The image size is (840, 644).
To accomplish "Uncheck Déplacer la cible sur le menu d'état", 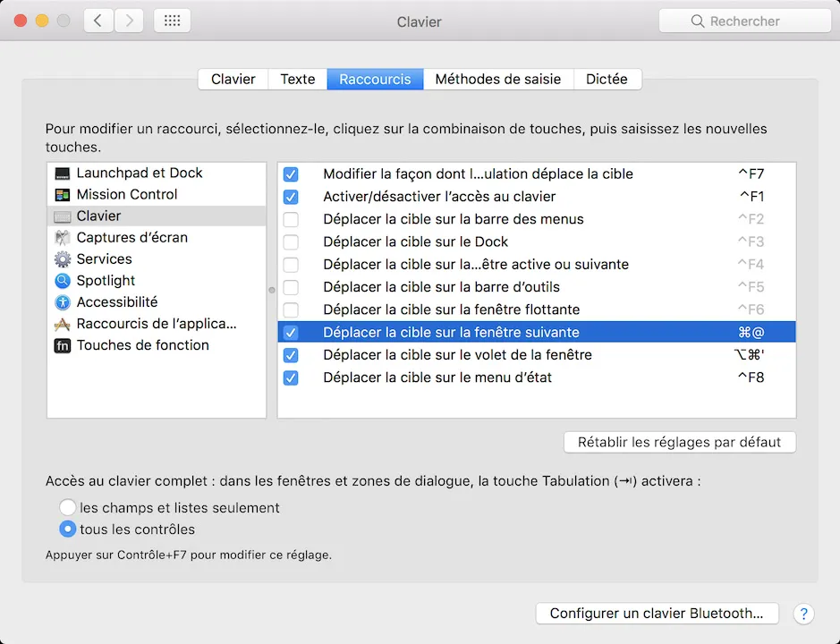I will pos(291,377).
